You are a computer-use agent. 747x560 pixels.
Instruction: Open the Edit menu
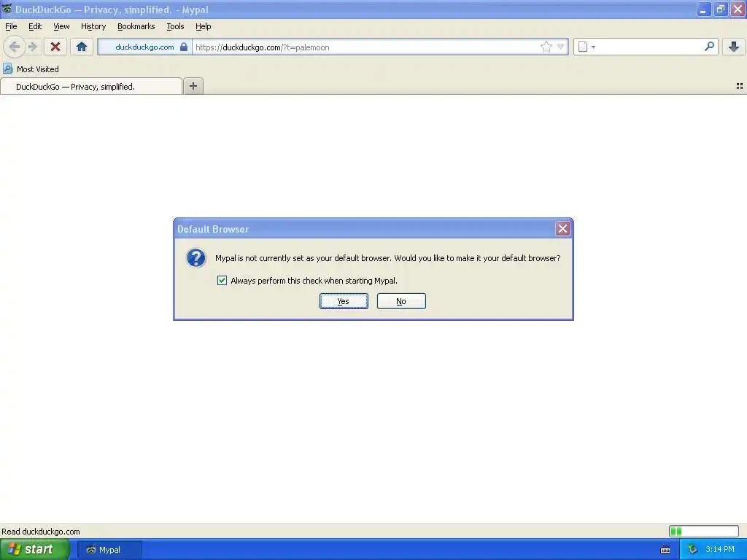tap(35, 26)
